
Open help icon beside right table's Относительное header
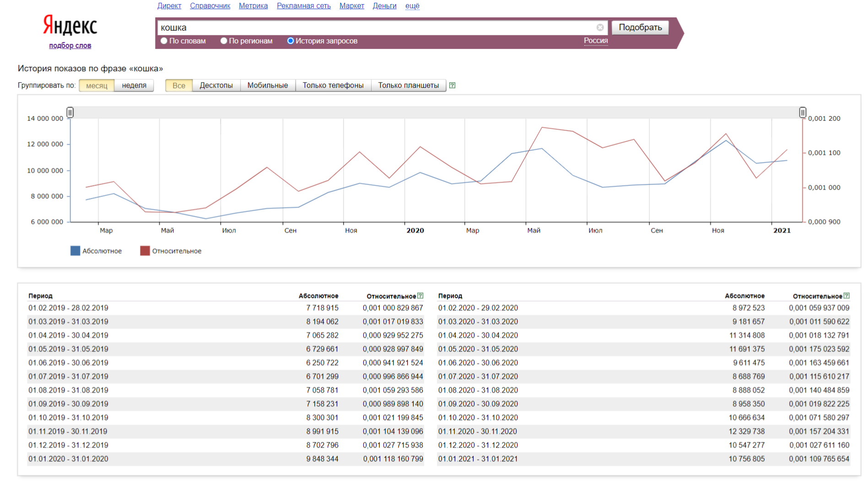tap(846, 296)
